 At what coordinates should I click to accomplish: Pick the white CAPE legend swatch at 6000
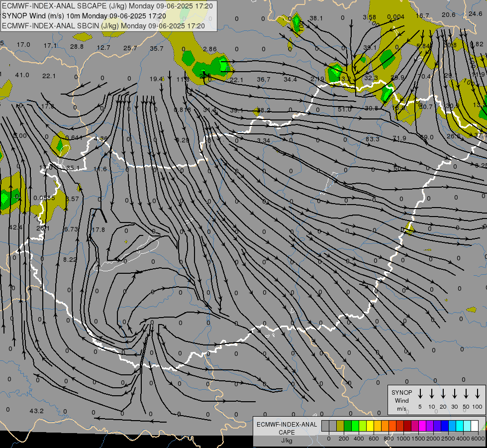pyautogui.click(x=474, y=426)
